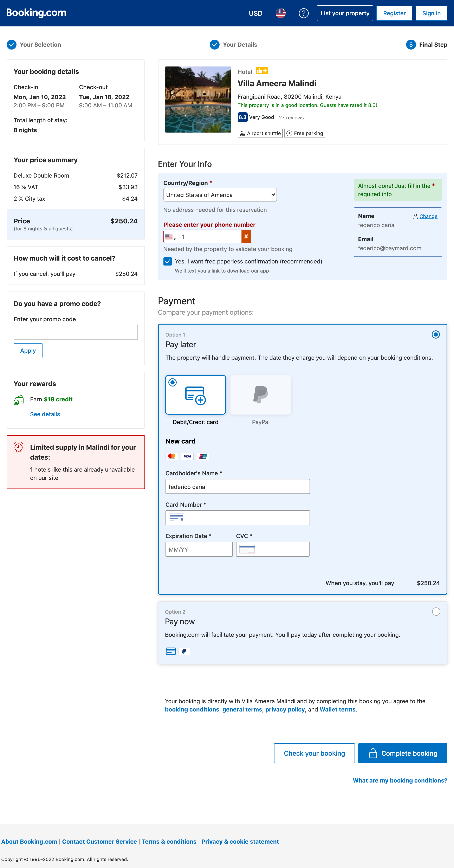Open the privacy policy link
Screen dimensions: 454x868
pos(285,709)
